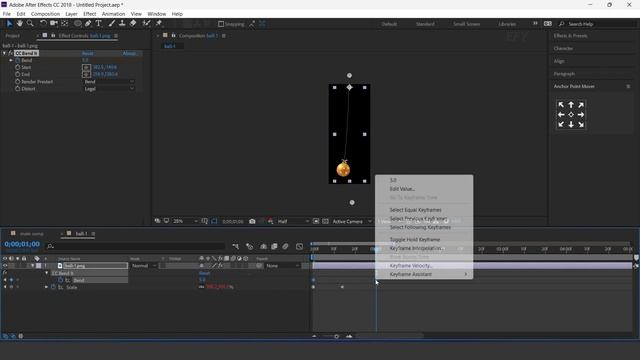Select the Zoom magnifier tool
The width and height of the screenshot is (640, 360).
(30, 24)
